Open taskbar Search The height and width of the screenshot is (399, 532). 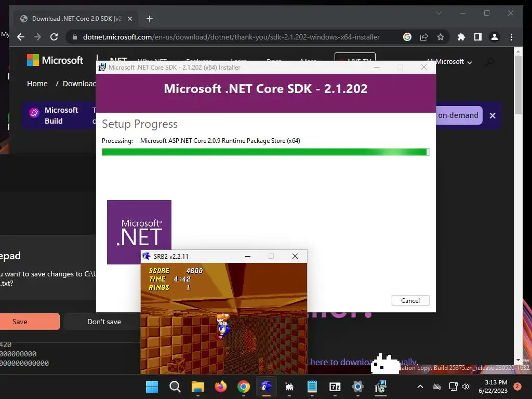pyautogui.click(x=175, y=387)
